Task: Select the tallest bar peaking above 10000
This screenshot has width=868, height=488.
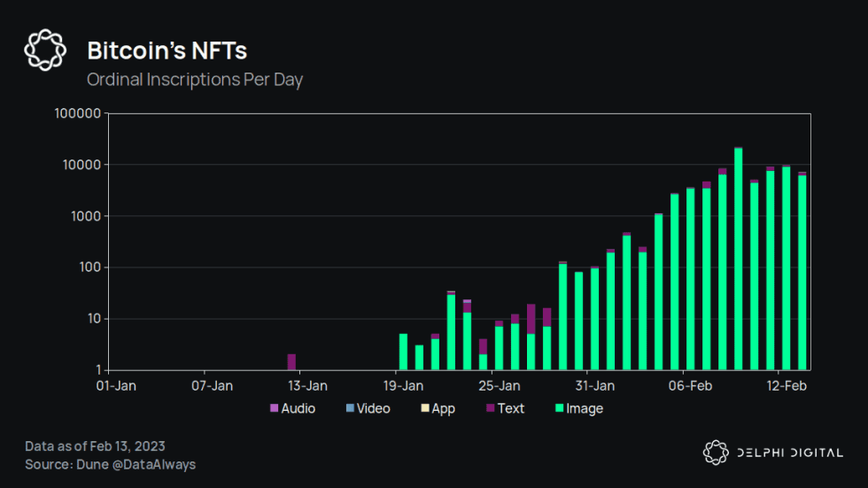Action: click(739, 259)
